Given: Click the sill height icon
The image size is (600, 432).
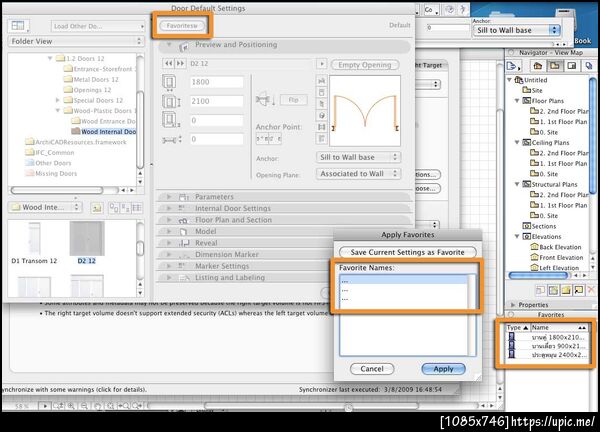Looking at the screenshot, I should (x=170, y=120).
